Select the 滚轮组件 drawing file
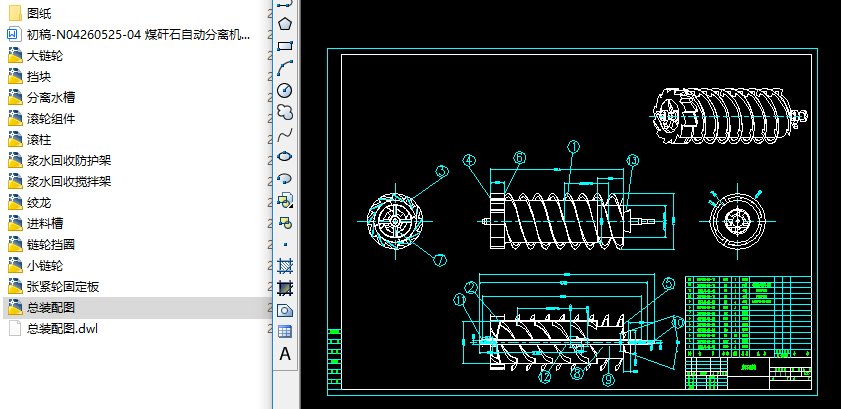This screenshot has height=409, width=841. (42, 118)
